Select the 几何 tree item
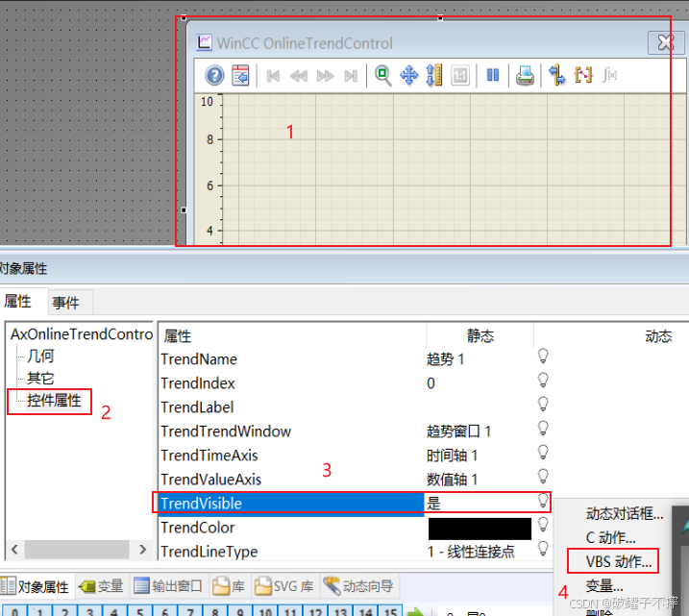689x616 pixels. point(40,356)
